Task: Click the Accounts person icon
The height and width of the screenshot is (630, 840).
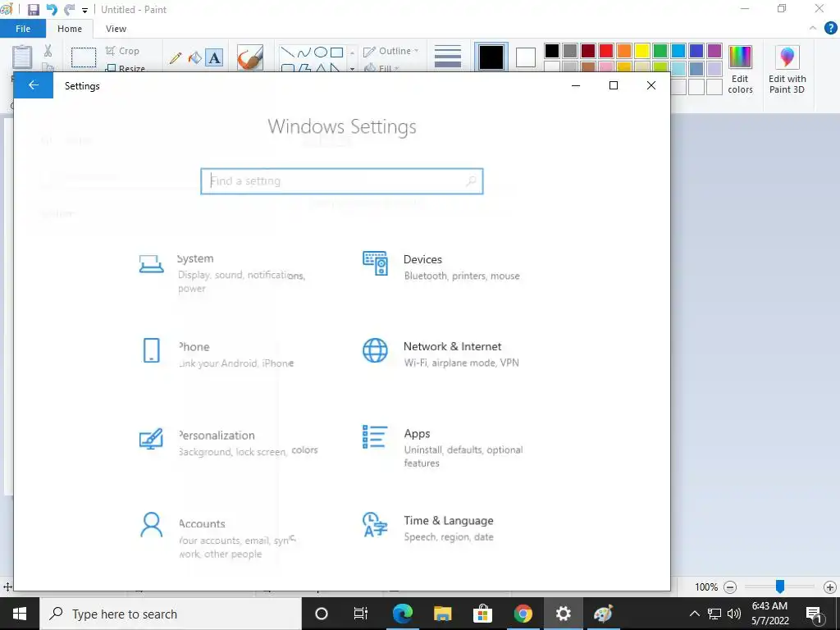Action: click(151, 524)
